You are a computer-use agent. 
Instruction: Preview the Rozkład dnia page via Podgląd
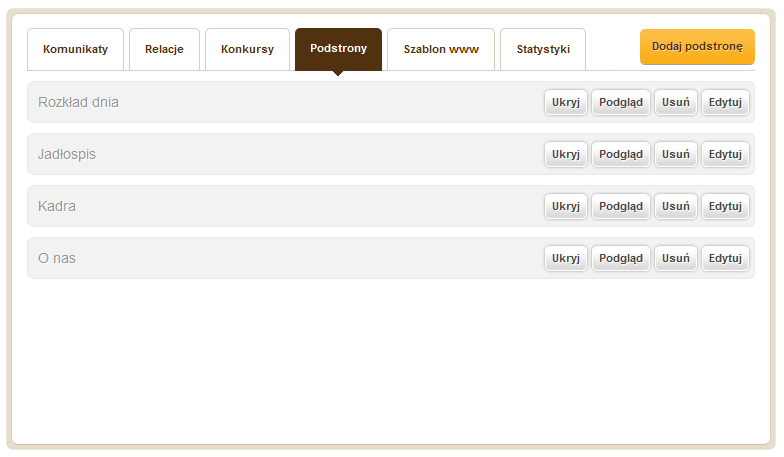pyautogui.click(x=621, y=102)
